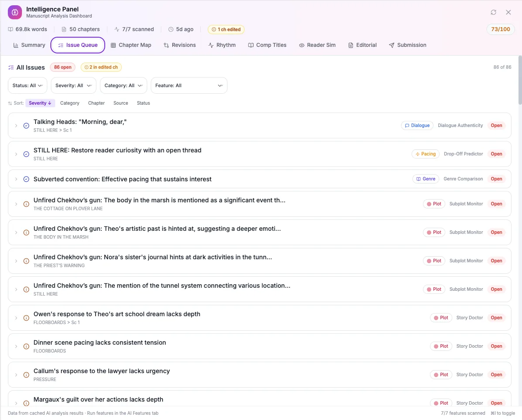Expand Theo's artistic past issue
This screenshot has width=522, height=420.
coord(16,233)
